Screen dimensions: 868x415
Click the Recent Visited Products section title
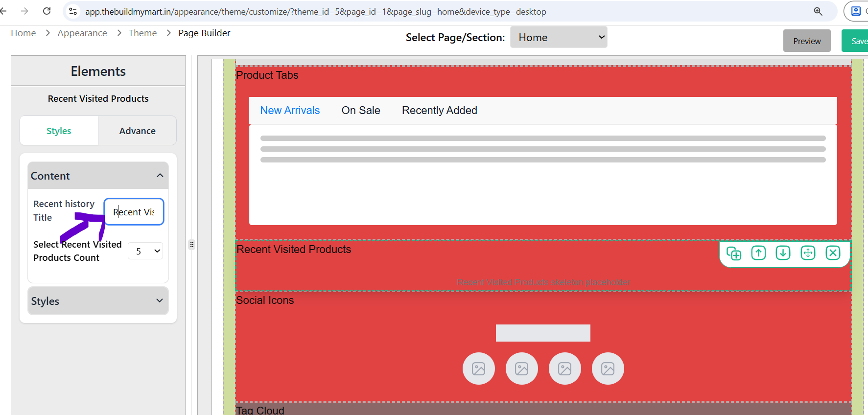click(x=294, y=250)
